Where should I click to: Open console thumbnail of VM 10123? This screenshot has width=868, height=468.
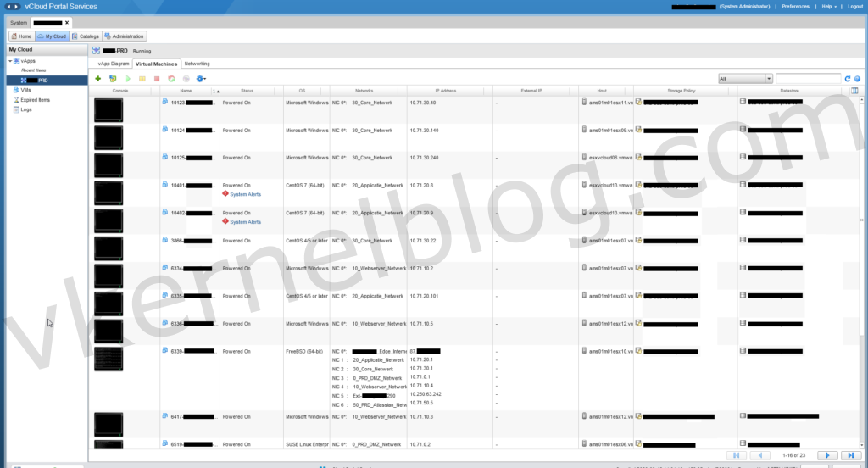point(108,109)
